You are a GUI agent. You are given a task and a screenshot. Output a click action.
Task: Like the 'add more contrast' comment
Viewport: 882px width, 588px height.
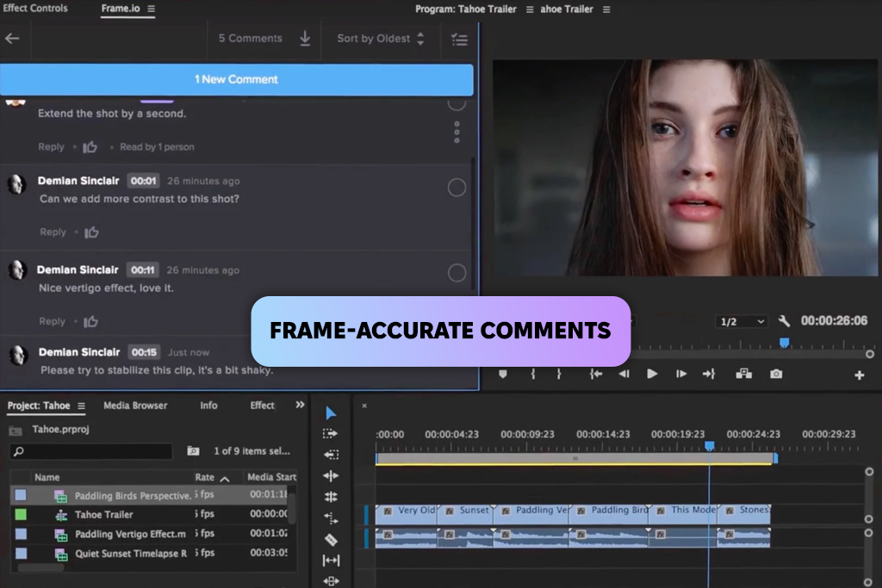coord(91,232)
